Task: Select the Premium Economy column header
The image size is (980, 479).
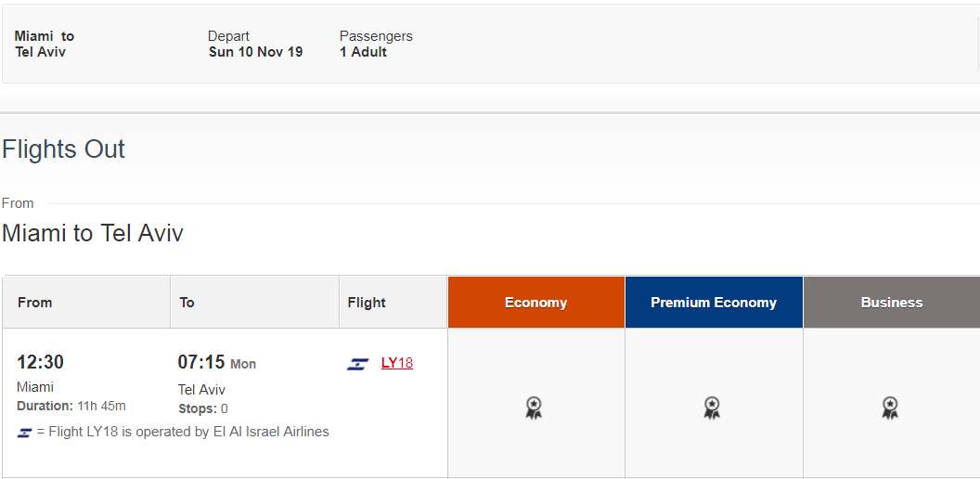Action: pyautogui.click(x=714, y=302)
